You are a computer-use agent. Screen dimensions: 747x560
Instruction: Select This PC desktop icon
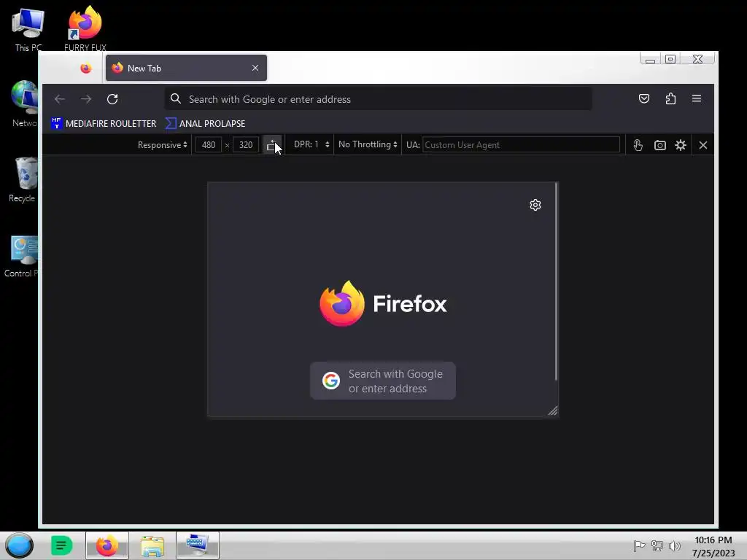click(28, 29)
